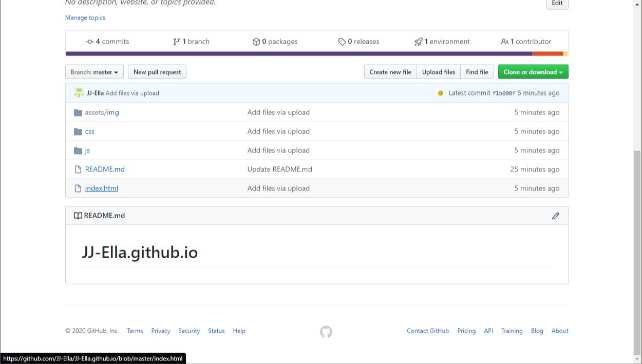
Task: Open the README.md file link
Action: (x=105, y=169)
